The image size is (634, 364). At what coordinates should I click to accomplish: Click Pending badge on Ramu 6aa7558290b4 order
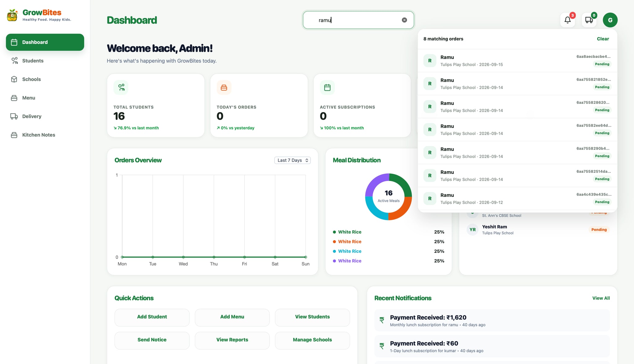point(602,156)
